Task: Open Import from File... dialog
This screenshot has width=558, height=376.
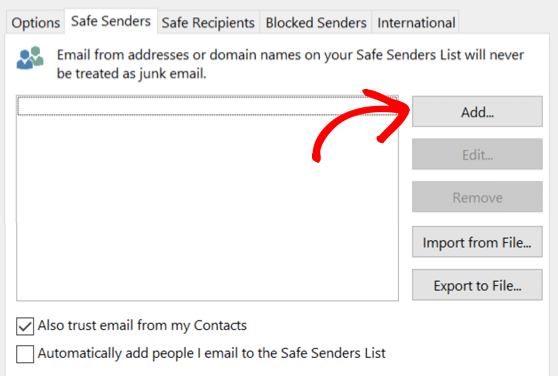Action: (x=477, y=242)
